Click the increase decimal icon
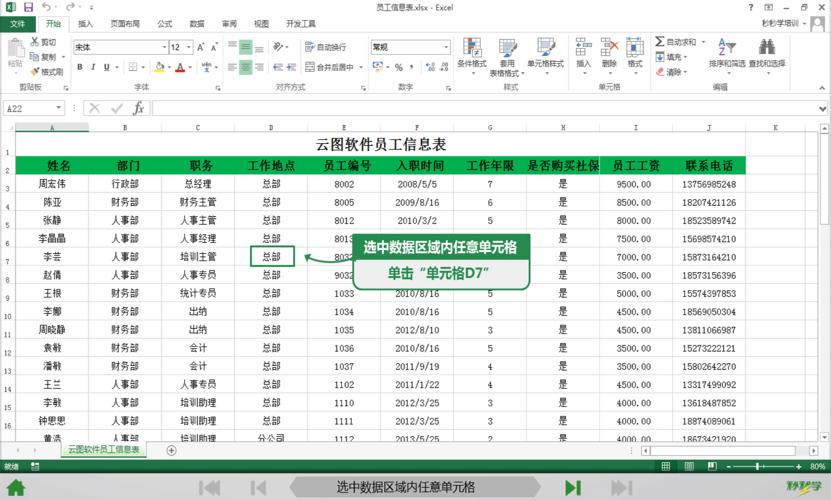The image size is (831, 500). tap(430, 67)
